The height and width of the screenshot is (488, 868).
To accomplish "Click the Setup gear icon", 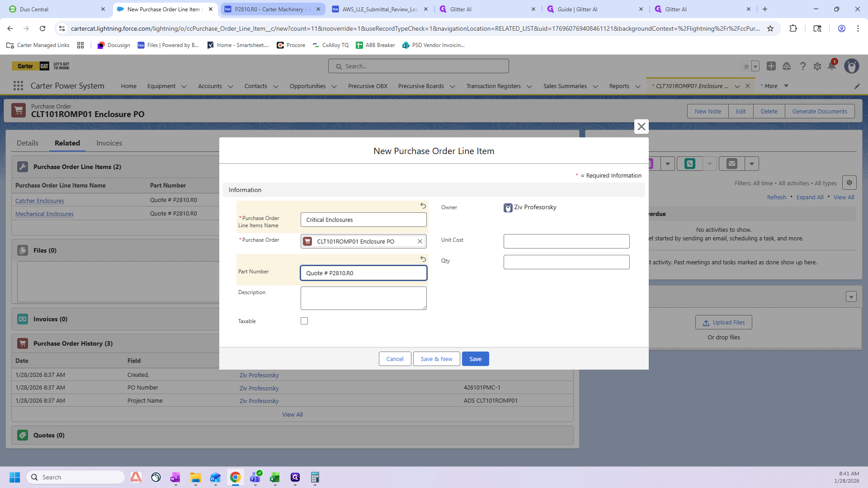I will pyautogui.click(x=817, y=66).
